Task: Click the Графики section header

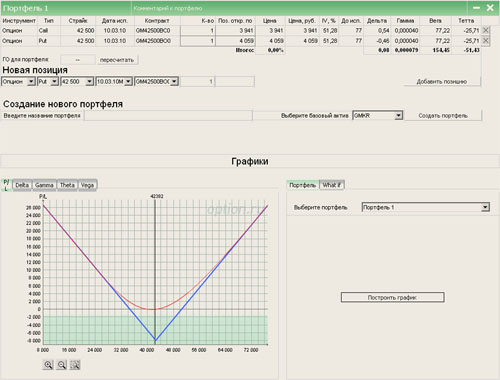Action: 250,161
